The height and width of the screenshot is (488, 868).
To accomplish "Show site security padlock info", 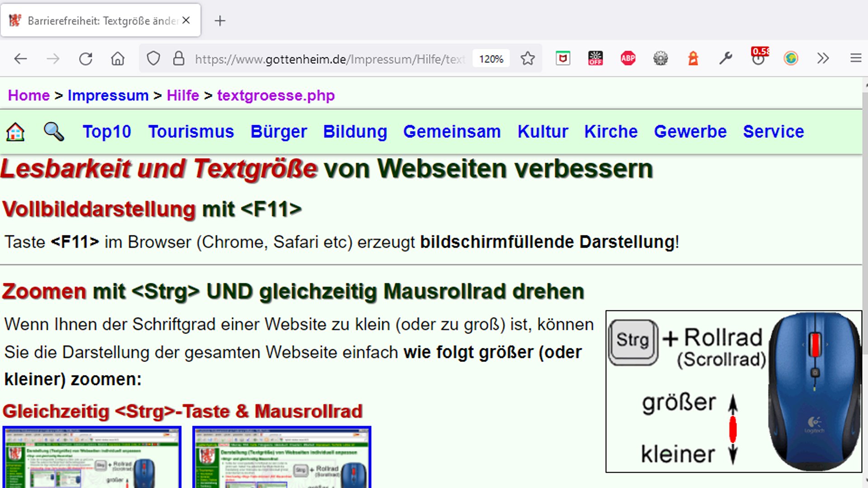I will click(179, 59).
